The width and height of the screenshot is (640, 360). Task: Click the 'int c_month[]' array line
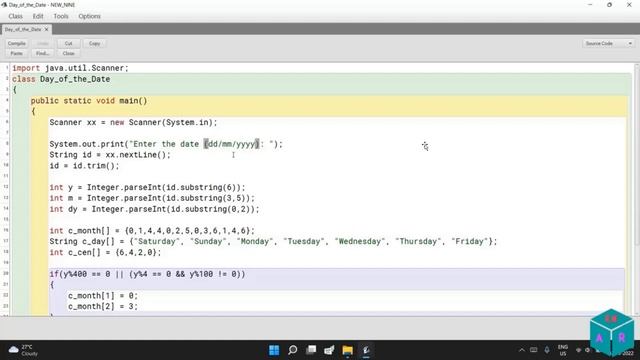pos(152,231)
